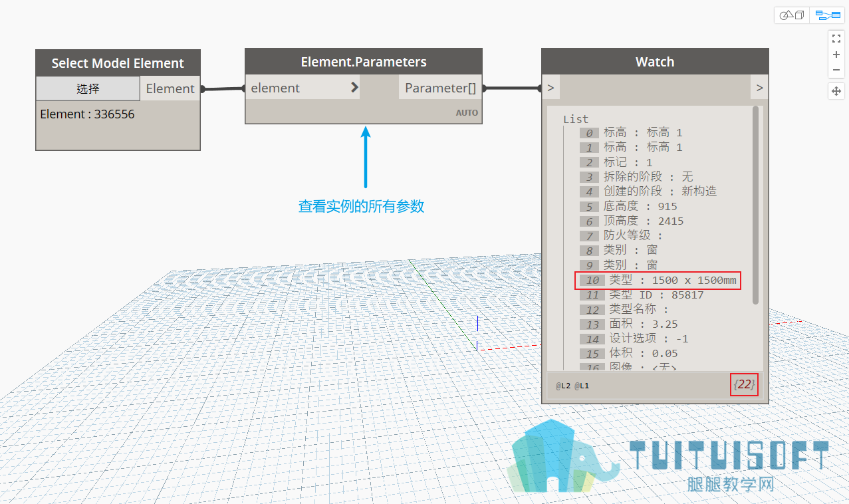The image size is (849, 504).
Task: Switch to graph view navigation
Action: coord(827,15)
